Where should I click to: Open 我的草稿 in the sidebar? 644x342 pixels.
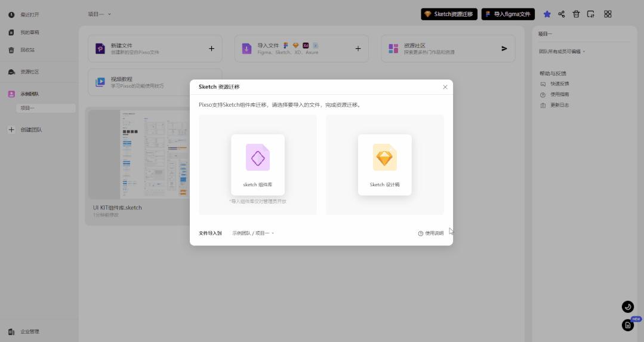[x=30, y=32]
